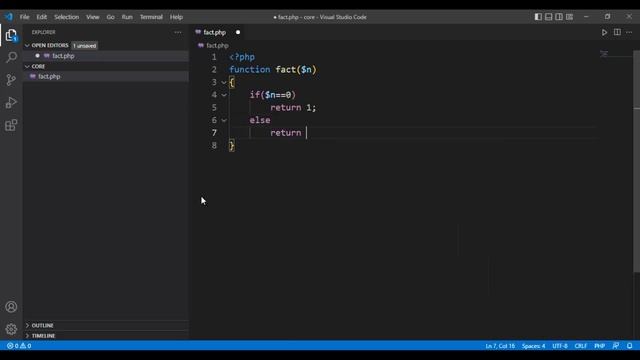640x360 pixels.
Task: Select fact.php in the CORE folder
Action: coord(106,76)
